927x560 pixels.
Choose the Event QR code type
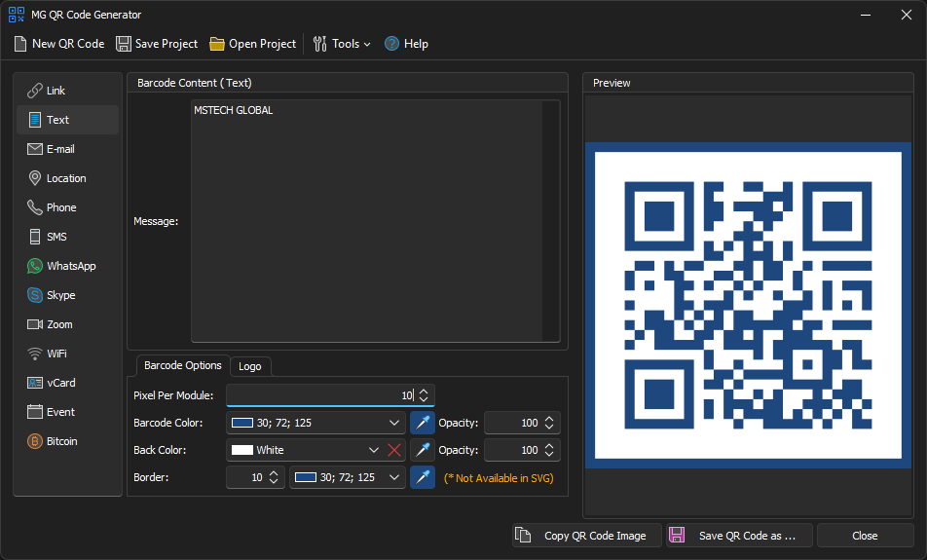click(x=67, y=412)
